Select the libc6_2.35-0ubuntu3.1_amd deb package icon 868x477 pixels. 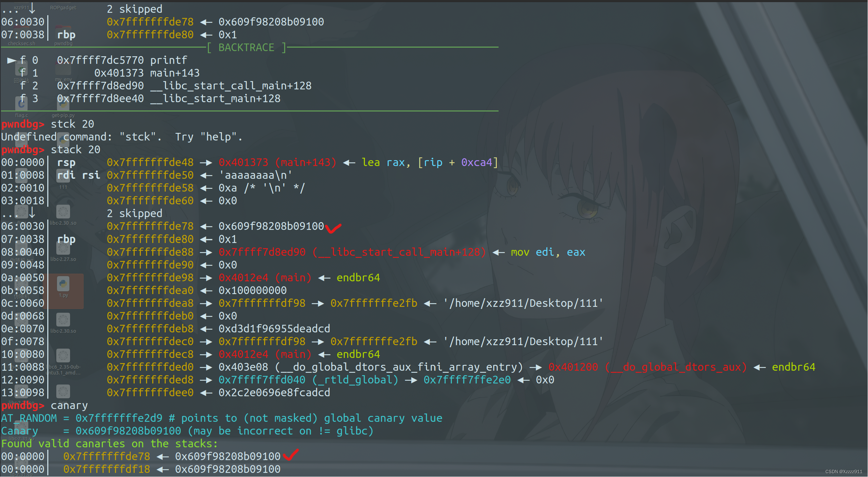(x=63, y=356)
